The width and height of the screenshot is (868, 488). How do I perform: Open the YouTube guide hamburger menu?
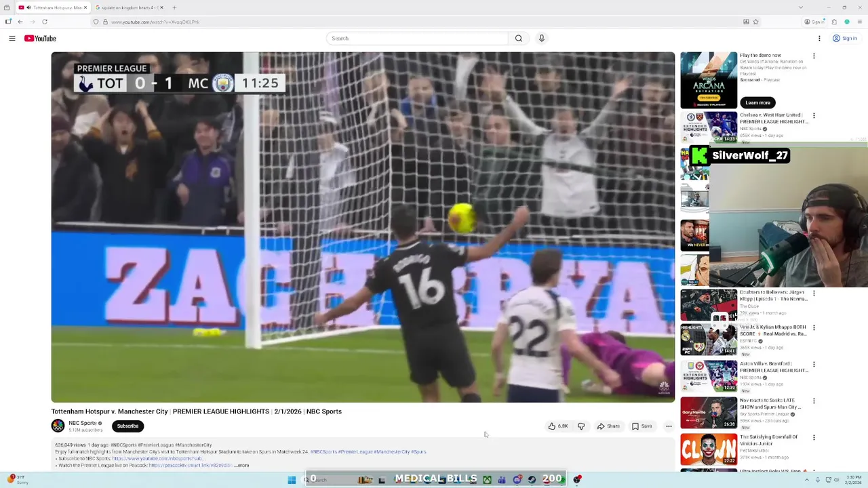click(12, 39)
